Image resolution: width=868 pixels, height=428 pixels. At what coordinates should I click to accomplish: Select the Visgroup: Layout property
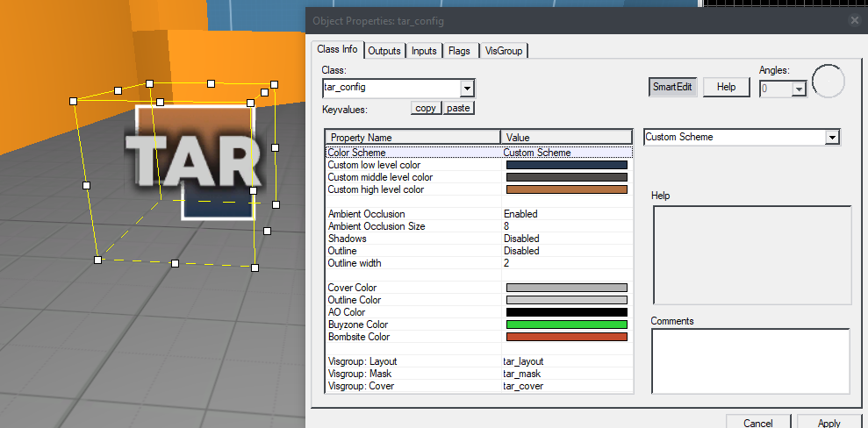pyautogui.click(x=479, y=361)
